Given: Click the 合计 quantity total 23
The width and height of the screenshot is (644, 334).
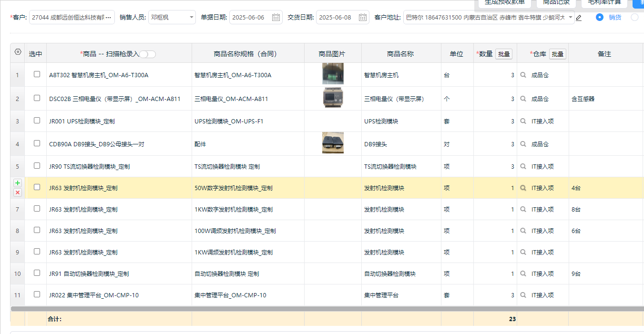Looking at the screenshot, I should (512, 319).
